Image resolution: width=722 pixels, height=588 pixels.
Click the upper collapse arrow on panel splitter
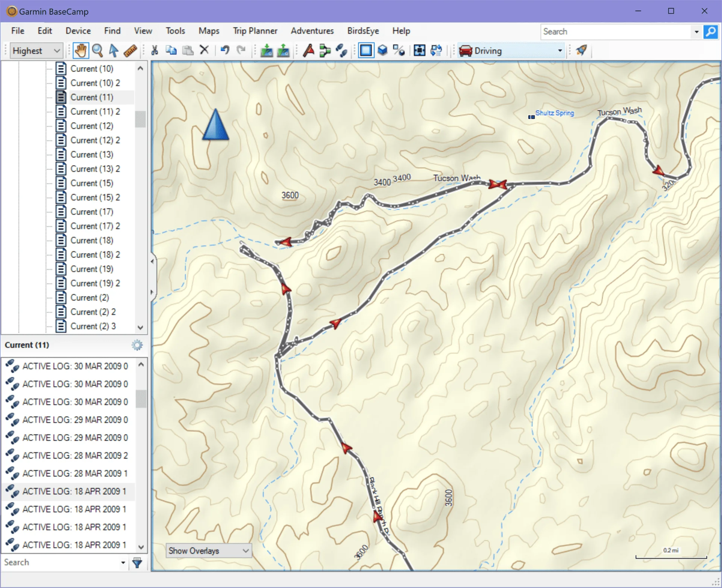(152, 261)
